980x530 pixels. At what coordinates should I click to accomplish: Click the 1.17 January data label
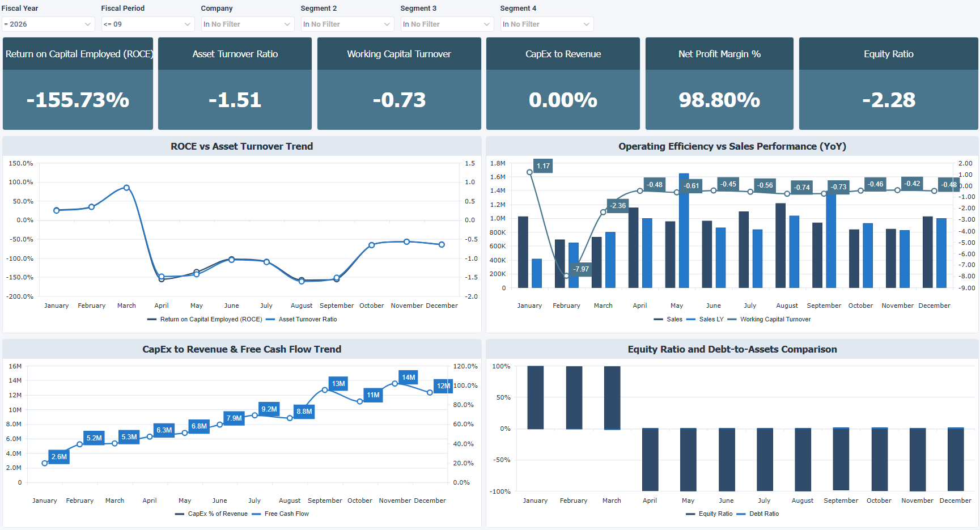coord(543,166)
